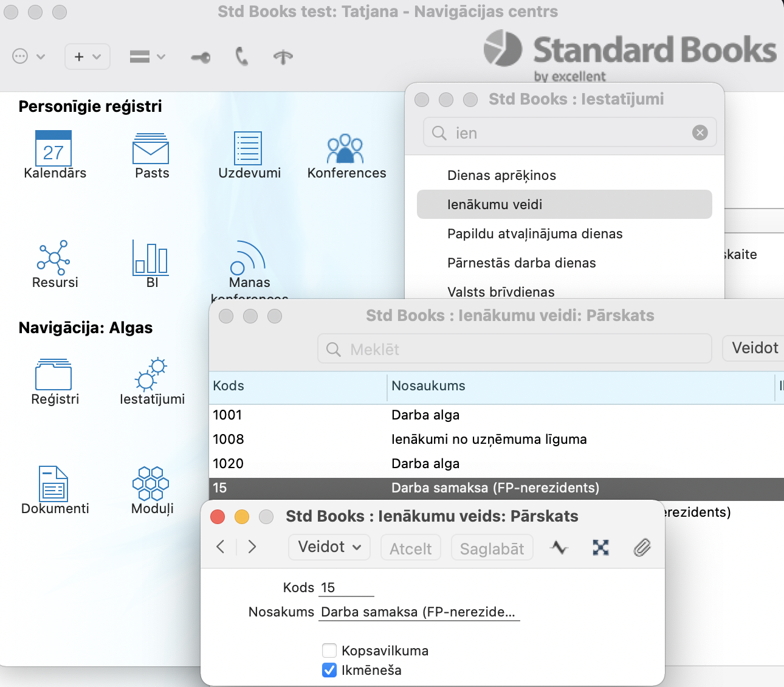Uncheck the Ikmēneša checkbox
The image size is (784, 687).
coord(329,670)
